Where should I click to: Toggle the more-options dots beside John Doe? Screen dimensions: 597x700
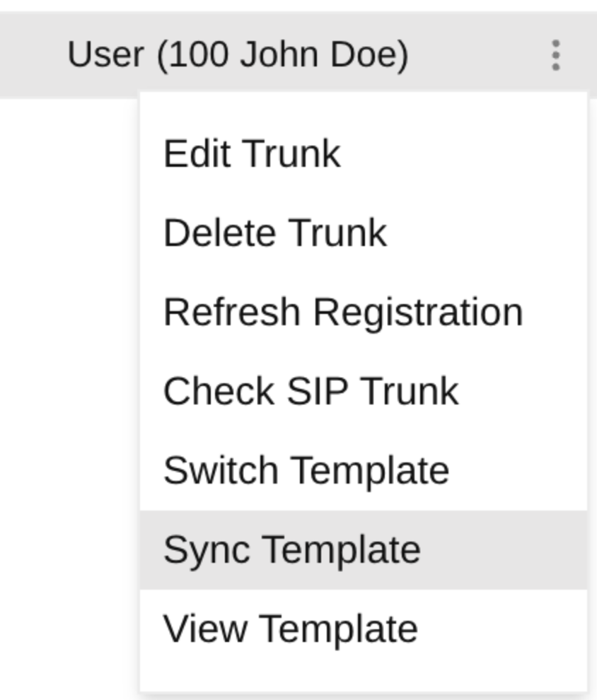point(555,55)
